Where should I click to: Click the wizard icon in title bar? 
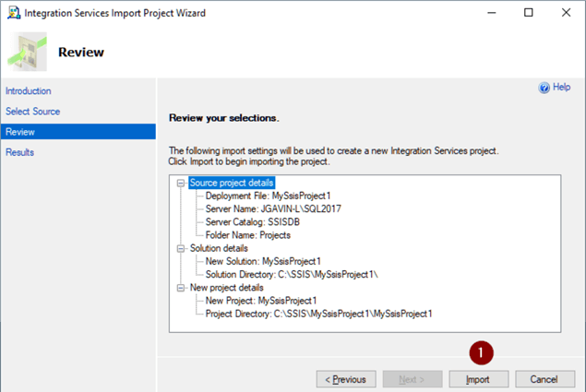click(14, 13)
